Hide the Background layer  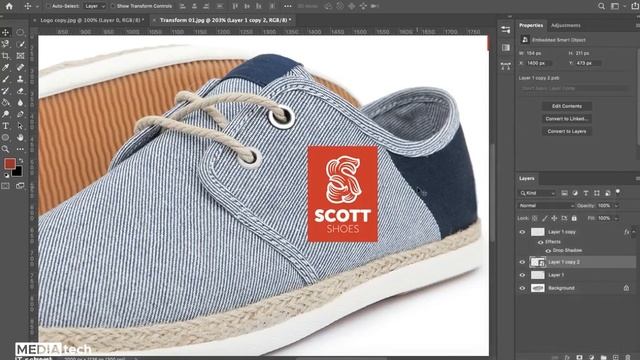coord(522,288)
